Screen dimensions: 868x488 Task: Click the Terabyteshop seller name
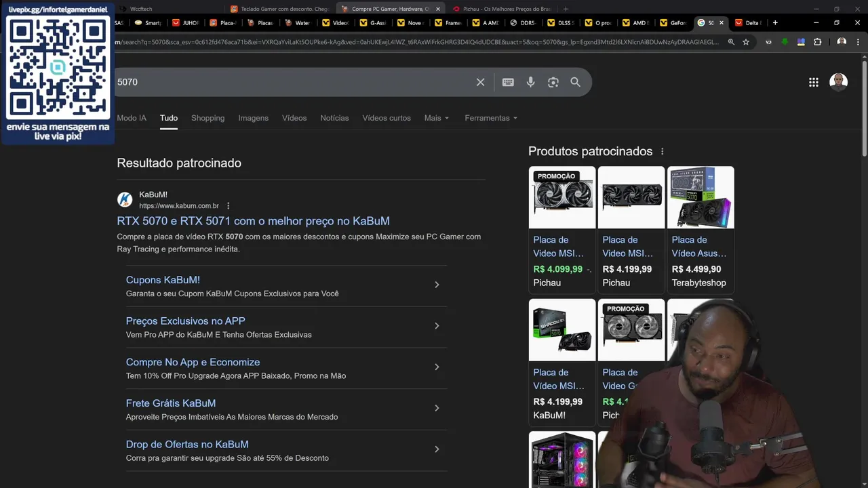698,283
